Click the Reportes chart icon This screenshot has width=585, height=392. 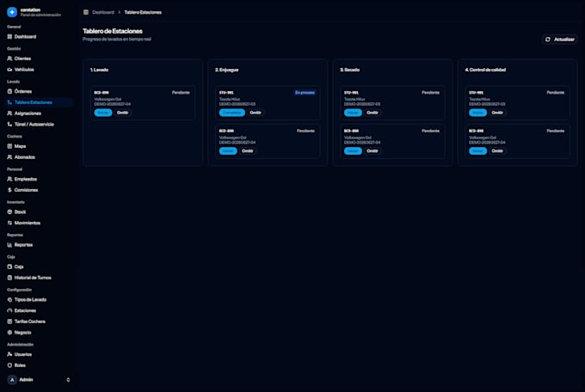[x=9, y=245]
